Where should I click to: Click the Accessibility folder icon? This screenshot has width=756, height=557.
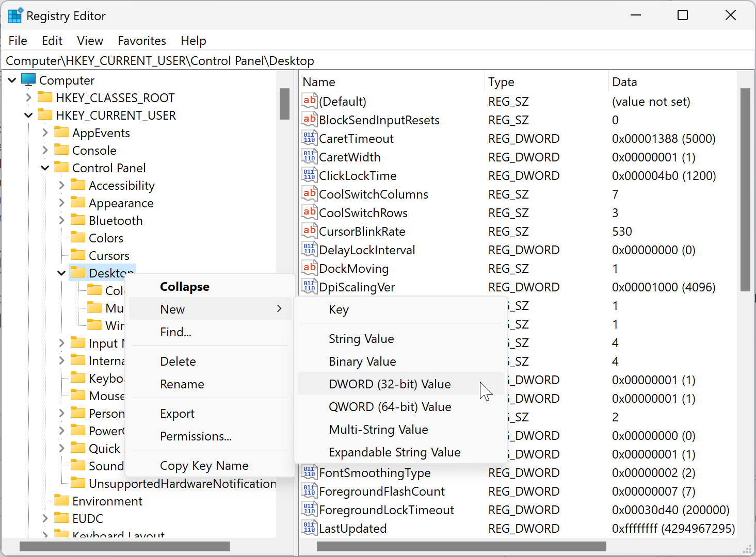[x=78, y=185]
